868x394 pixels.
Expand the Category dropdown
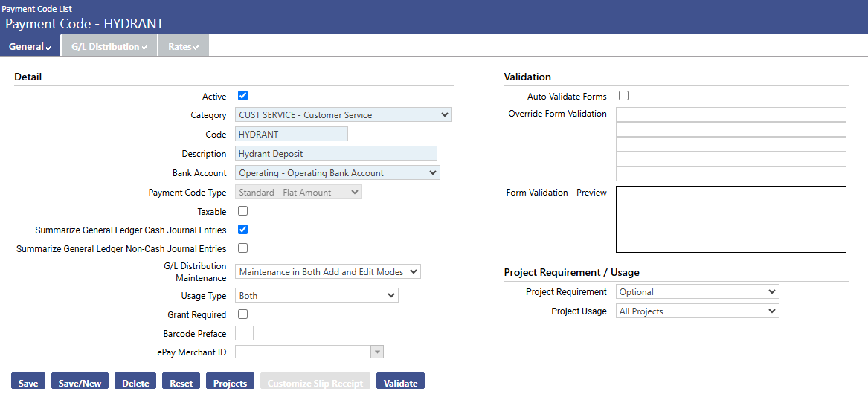point(344,114)
